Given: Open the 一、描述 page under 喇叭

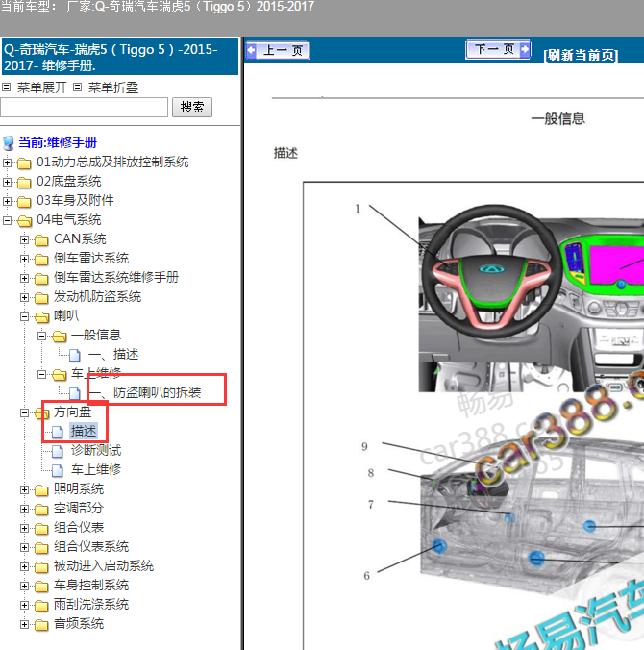Looking at the screenshot, I should [x=113, y=355].
